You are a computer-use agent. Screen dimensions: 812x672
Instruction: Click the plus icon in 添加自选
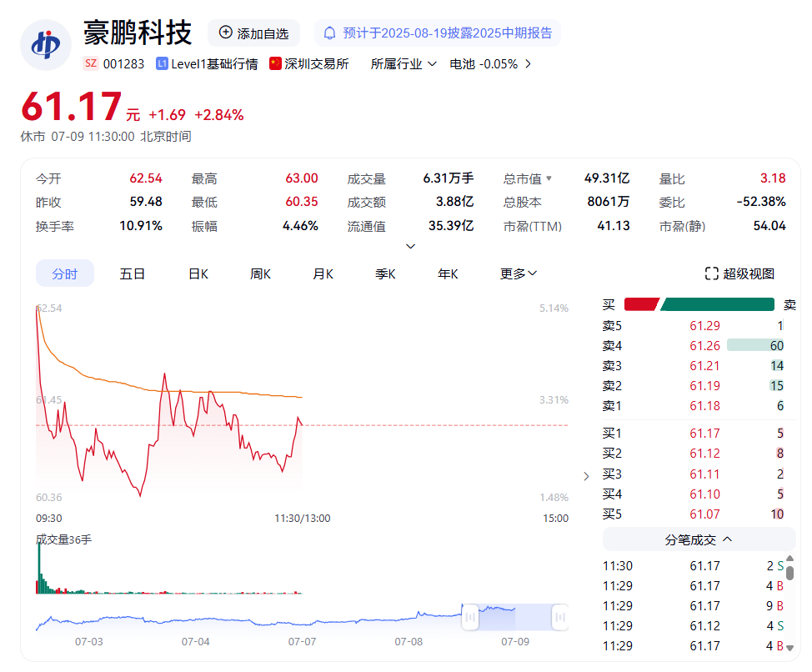point(225,33)
